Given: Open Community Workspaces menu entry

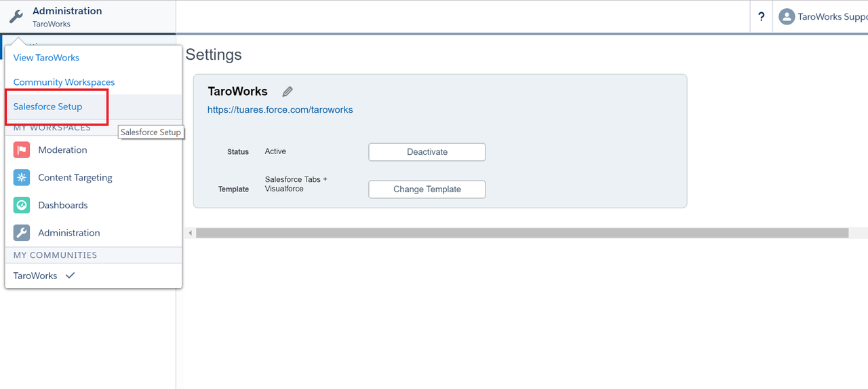Looking at the screenshot, I should [x=64, y=82].
